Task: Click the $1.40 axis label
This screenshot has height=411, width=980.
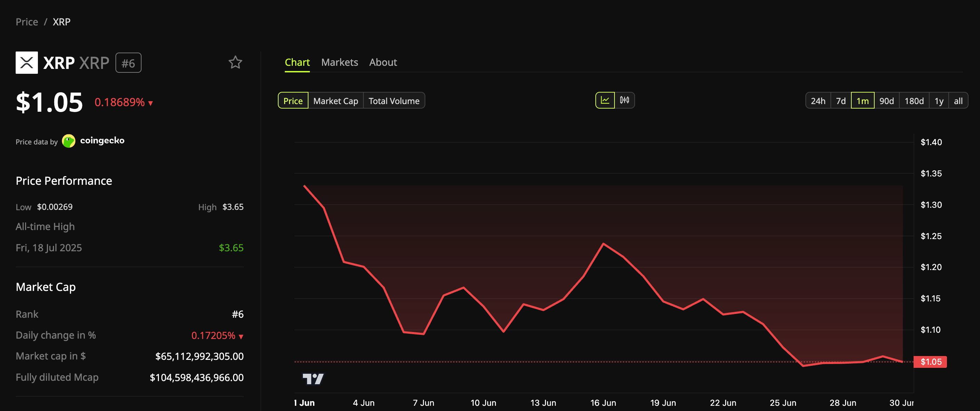Action: click(x=931, y=142)
